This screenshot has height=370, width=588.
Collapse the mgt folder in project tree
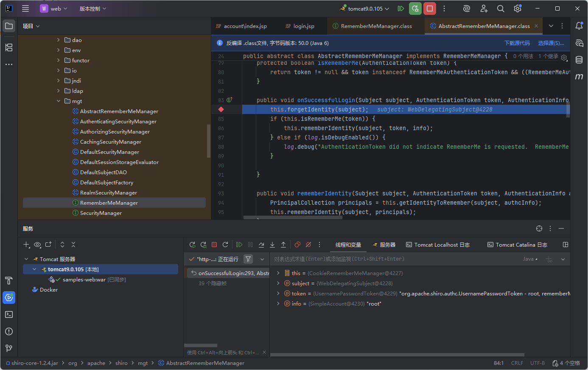click(x=59, y=101)
